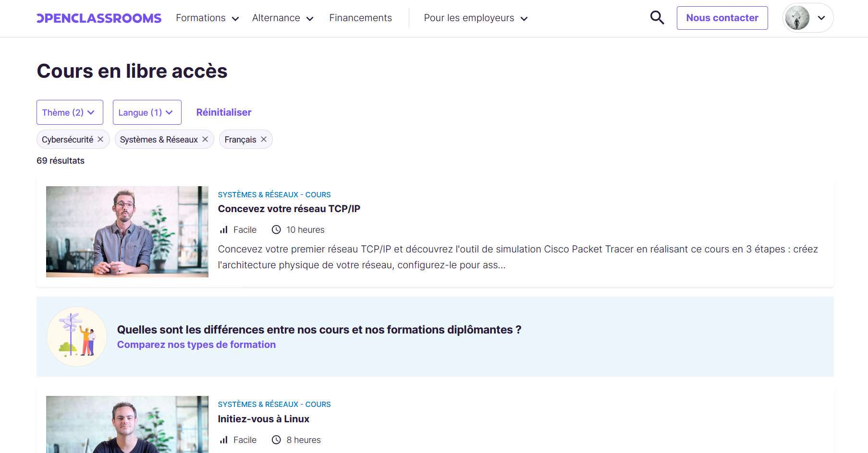The width and height of the screenshot is (868, 453).
Task: Click the difficulty bars icon beside Facile
Action: pos(223,229)
